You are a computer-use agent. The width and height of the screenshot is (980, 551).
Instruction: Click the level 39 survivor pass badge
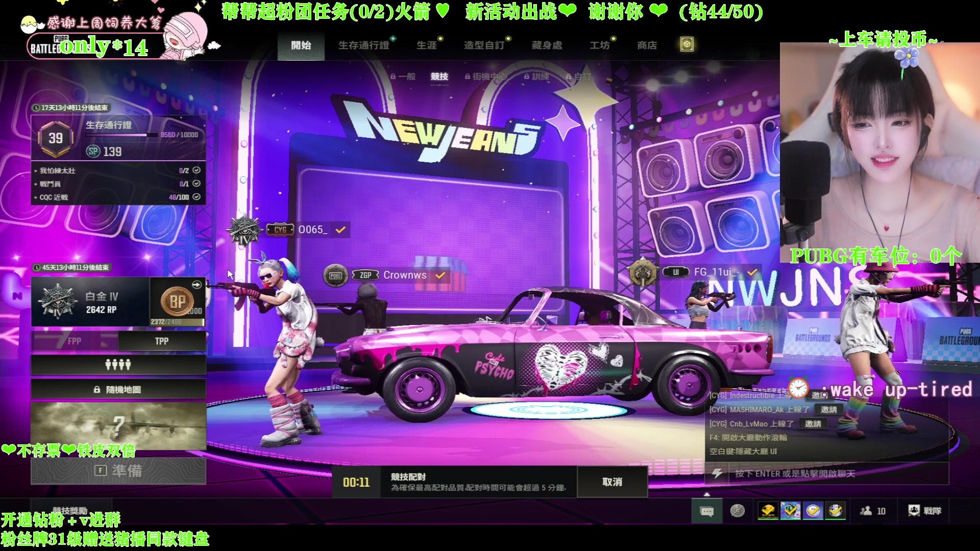56,138
